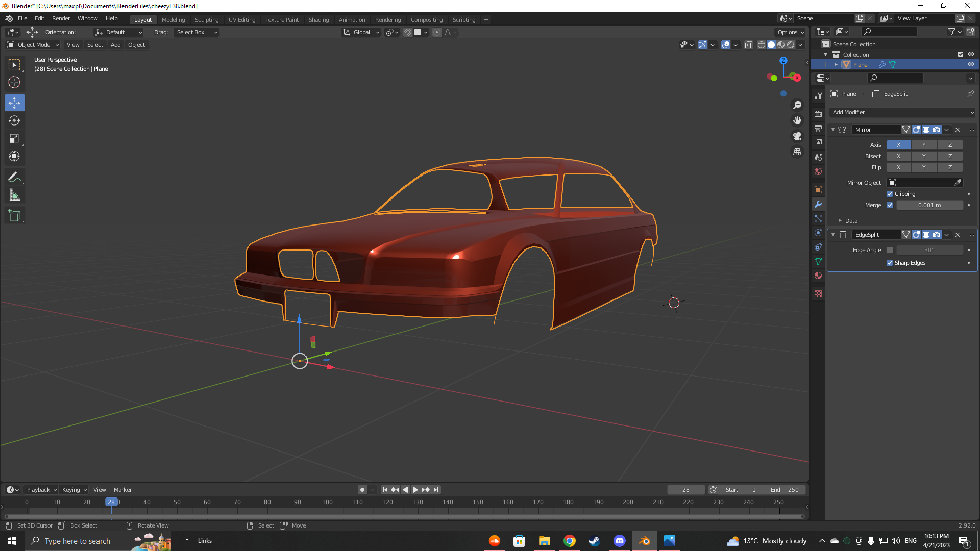Disable the Clipping checkbox in Mirror modifier
This screenshot has height=551, width=980.
(890, 194)
